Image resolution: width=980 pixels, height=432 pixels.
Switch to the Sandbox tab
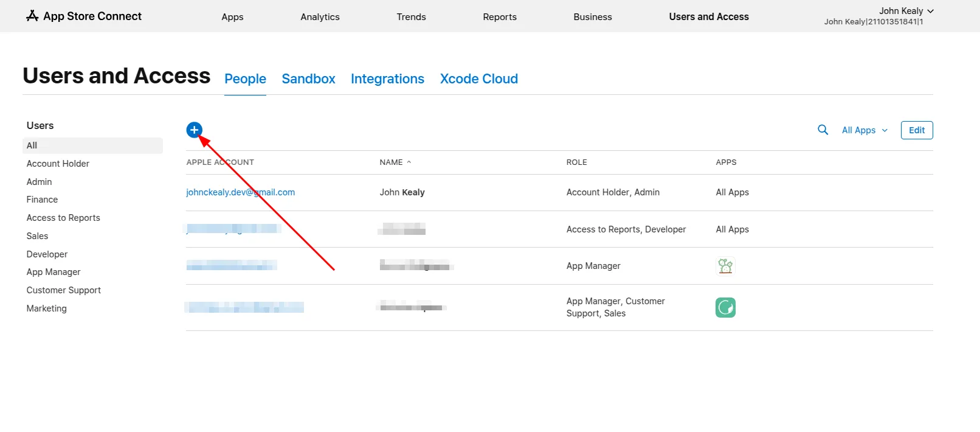coord(308,79)
